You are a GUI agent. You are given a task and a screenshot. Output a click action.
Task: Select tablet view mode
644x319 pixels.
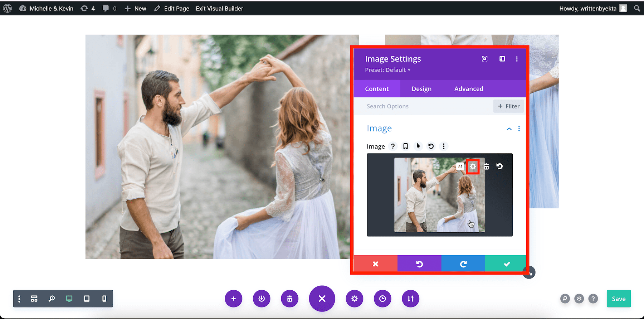point(87,299)
